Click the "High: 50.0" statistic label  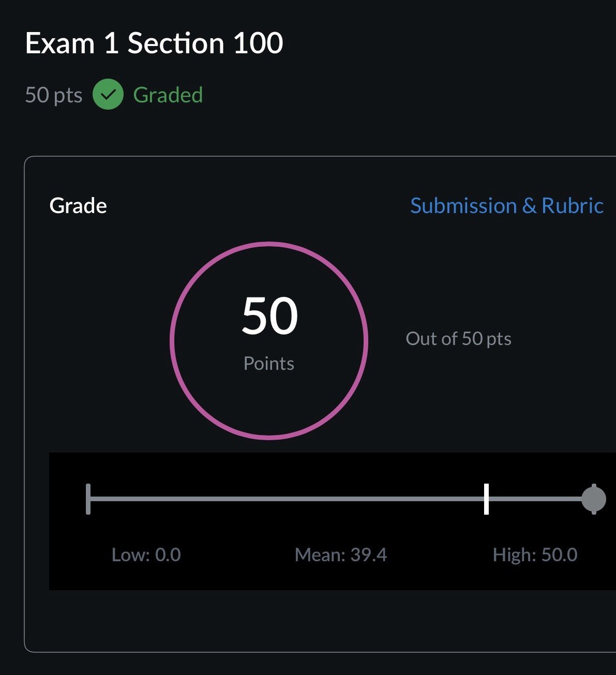[x=535, y=555]
